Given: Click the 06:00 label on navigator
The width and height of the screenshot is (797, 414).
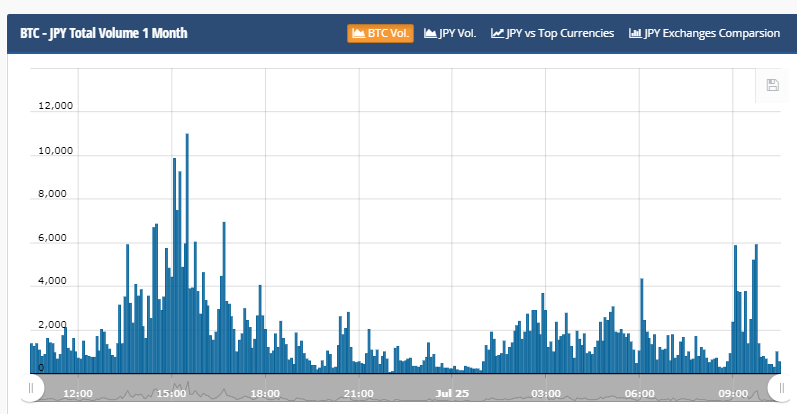Looking at the screenshot, I should click(x=639, y=394).
